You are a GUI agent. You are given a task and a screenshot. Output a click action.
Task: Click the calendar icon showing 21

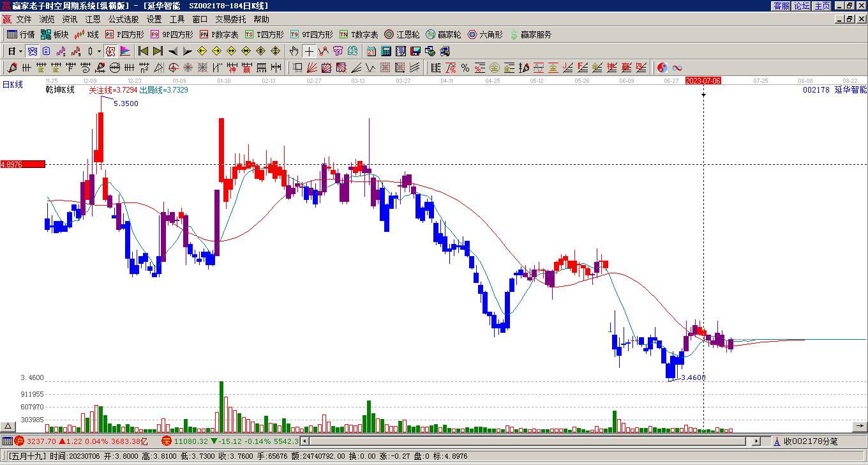(371, 51)
